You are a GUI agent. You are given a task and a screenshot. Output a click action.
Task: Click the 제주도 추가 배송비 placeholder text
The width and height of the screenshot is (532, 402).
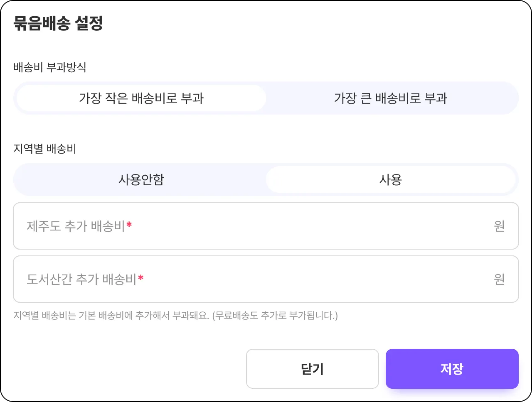(x=76, y=226)
